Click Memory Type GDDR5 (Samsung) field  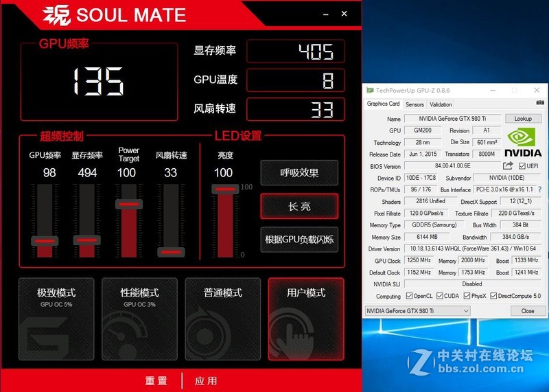pyautogui.click(x=434, y=225)
